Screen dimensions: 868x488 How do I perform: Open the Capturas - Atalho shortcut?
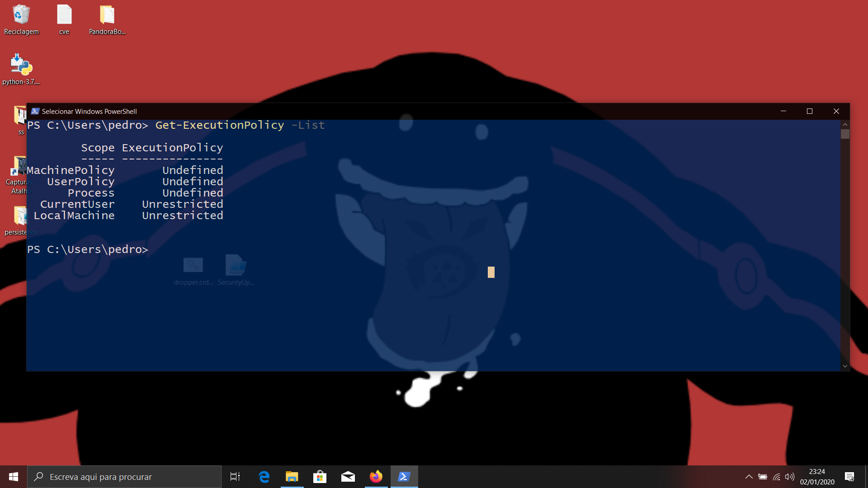(19, 167)
